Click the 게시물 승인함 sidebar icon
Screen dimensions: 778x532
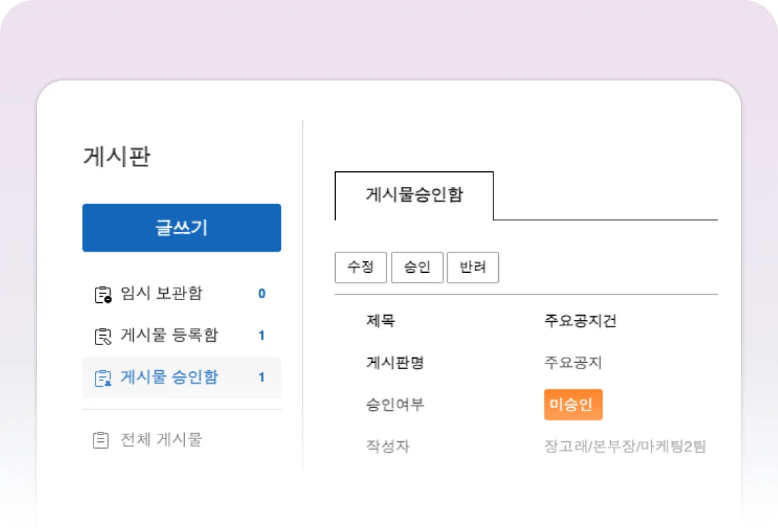[102, 378]
